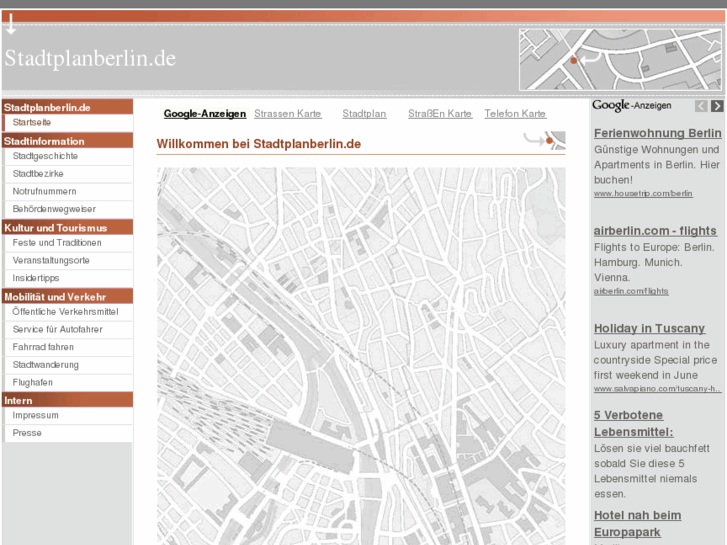Open Flughafen page
727x545 pixels.
[x=32, y=383]
